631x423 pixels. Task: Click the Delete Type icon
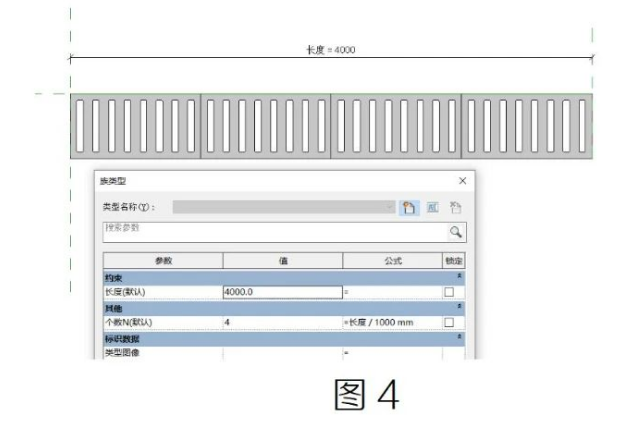pos(456,208)
